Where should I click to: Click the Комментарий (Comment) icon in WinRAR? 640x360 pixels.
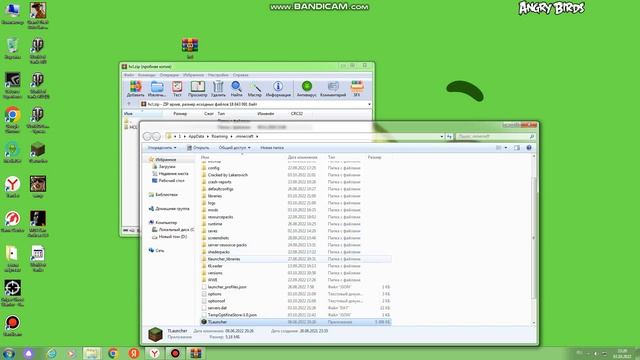(x=333, y=89)
